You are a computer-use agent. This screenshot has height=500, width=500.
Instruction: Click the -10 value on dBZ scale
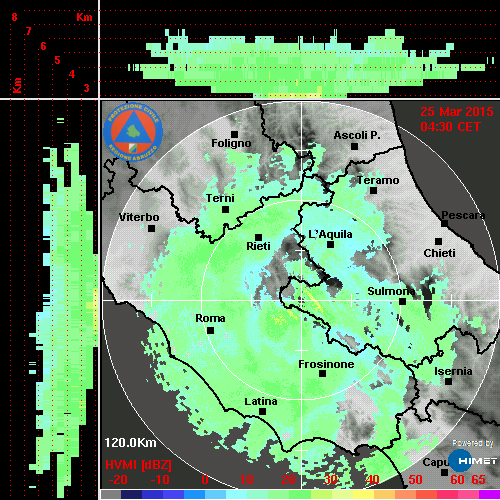160,480
